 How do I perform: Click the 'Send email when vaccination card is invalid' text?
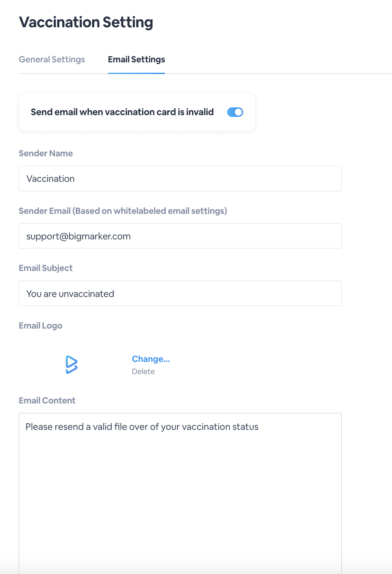(x=122, y=112)
